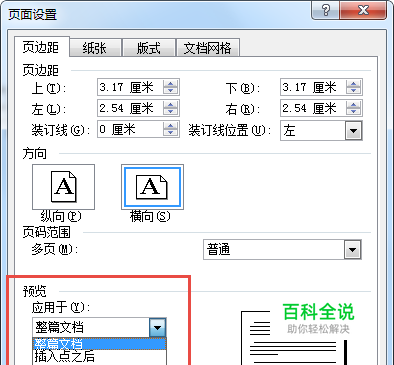Screen dimensions: 394x365
Task: Choose 插入点之后 in the dropdown list
Action: tap(99, 356)
